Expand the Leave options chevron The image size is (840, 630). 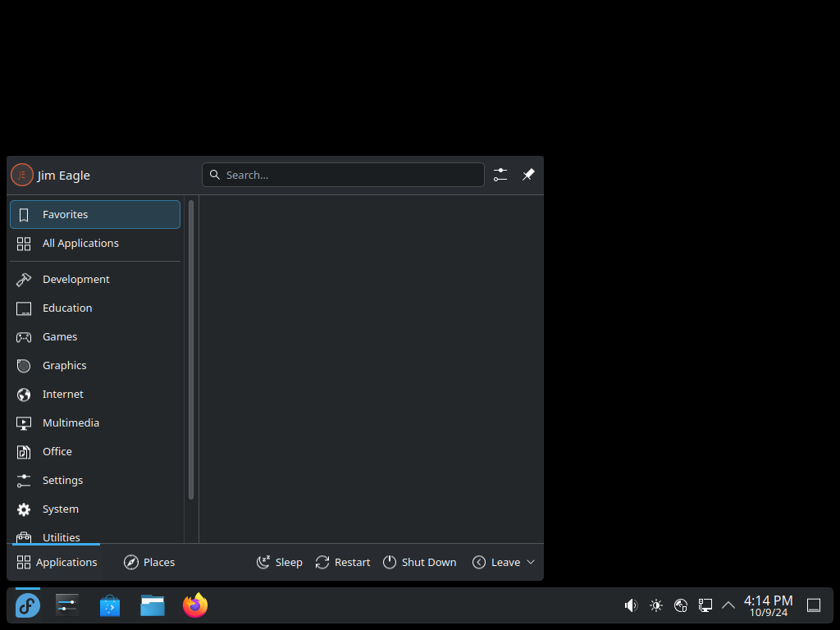(531, 562)
